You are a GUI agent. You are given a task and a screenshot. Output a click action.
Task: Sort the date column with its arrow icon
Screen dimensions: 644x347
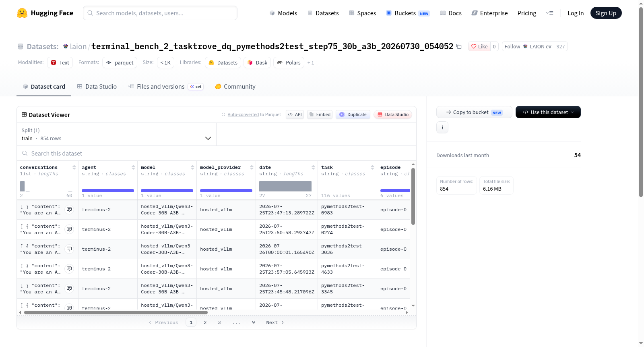(x=313, y=167)
